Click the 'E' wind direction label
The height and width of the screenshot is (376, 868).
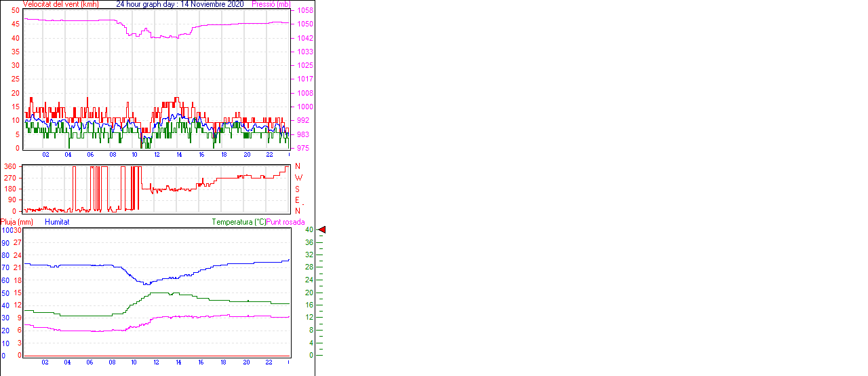[297, 200]
